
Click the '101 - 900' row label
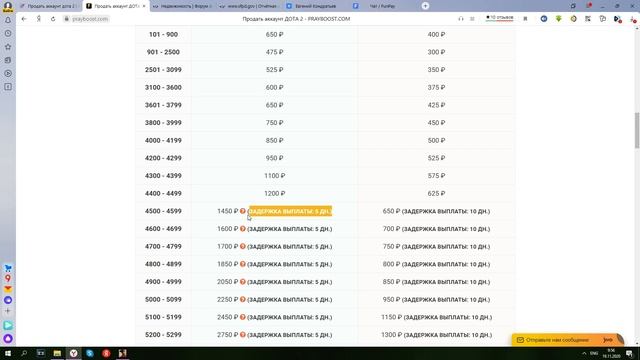click(163, 35)
